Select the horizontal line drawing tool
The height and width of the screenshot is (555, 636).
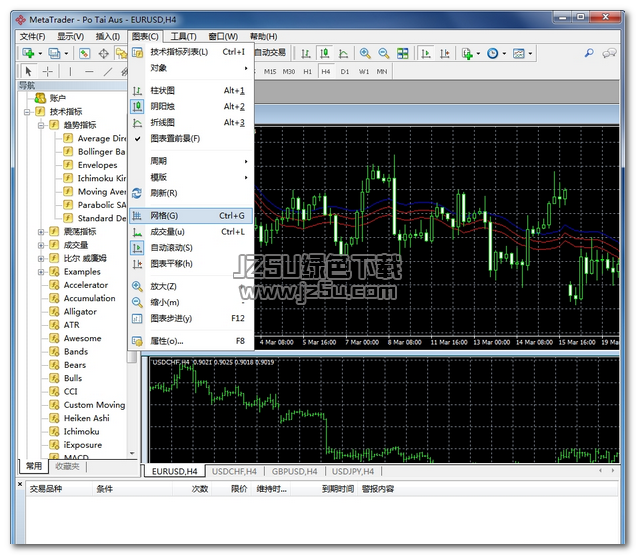coord(89,71)
